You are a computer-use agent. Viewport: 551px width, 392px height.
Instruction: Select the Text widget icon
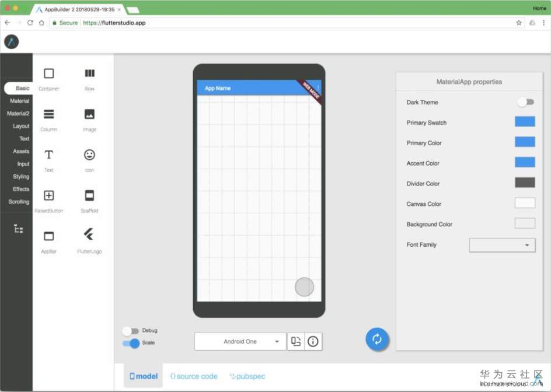click(x=49, y=155)
